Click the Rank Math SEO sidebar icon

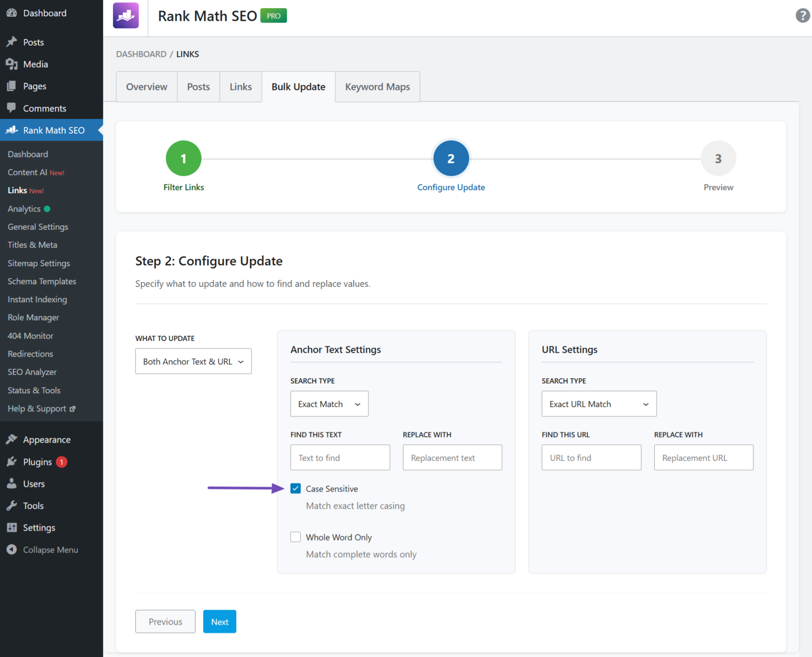12,130
